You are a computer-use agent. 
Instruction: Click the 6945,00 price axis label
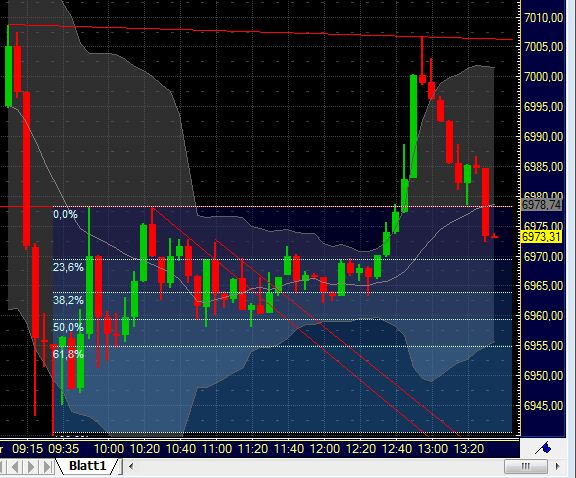(543, 406)
